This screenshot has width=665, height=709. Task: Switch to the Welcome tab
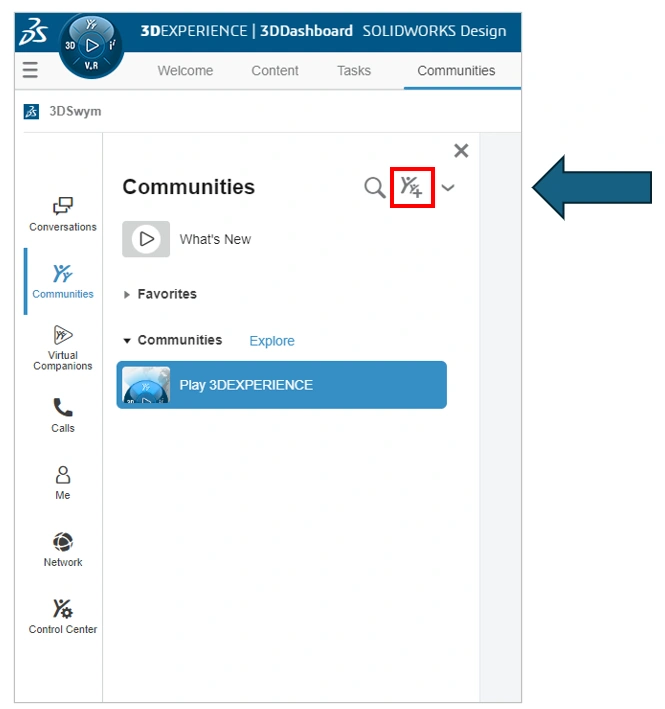coord(185,71)
